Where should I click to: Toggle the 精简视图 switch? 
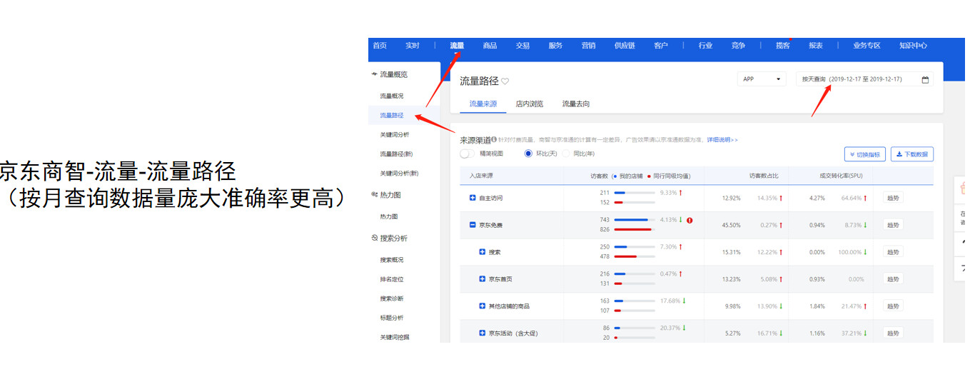tap(468, 154)
